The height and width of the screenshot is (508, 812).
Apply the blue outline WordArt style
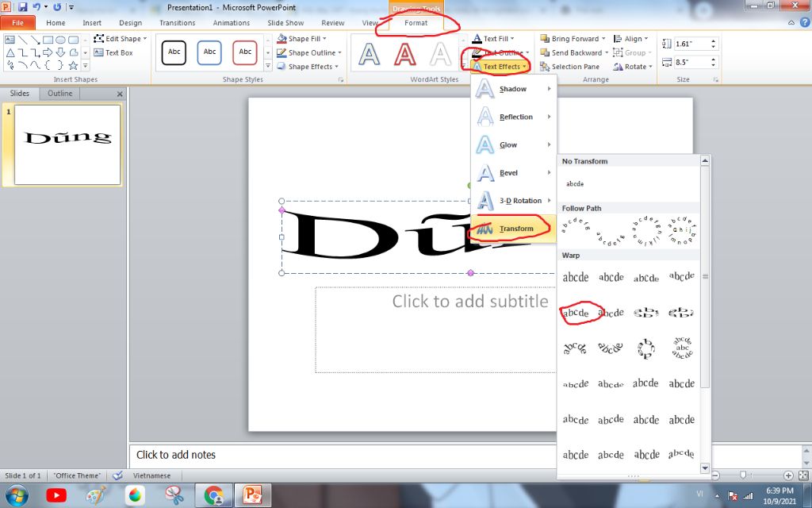point(370,54)
